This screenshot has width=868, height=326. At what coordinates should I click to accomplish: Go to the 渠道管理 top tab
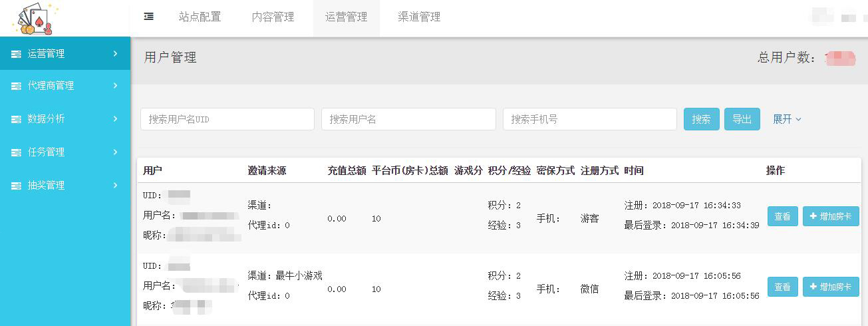pos(419,17)
